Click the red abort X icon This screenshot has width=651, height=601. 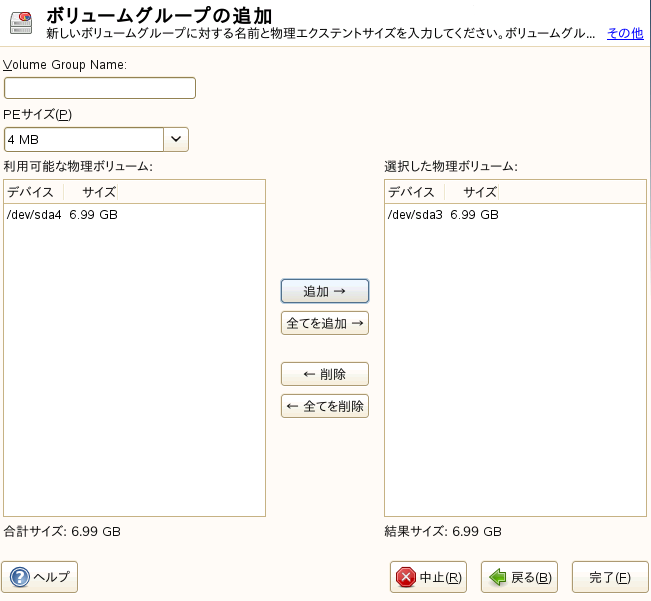(x=406, y=577)
